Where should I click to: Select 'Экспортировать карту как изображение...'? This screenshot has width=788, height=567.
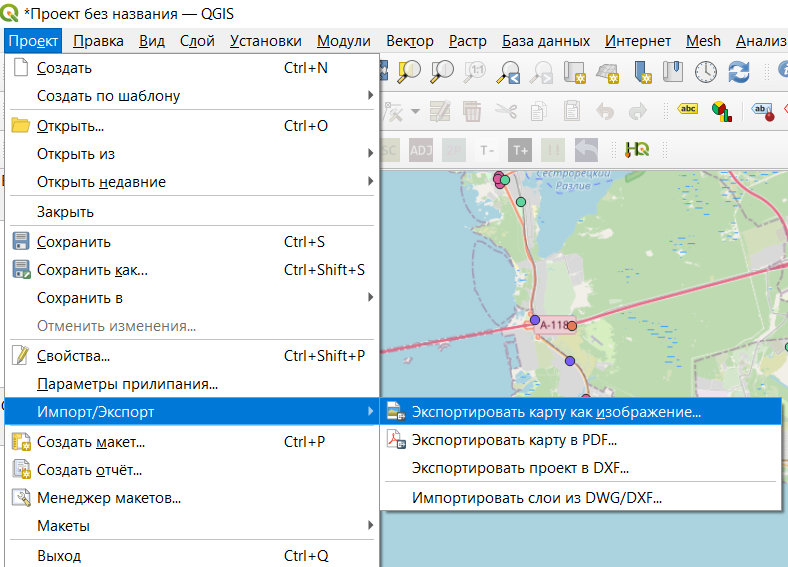(x=556, y=412)
